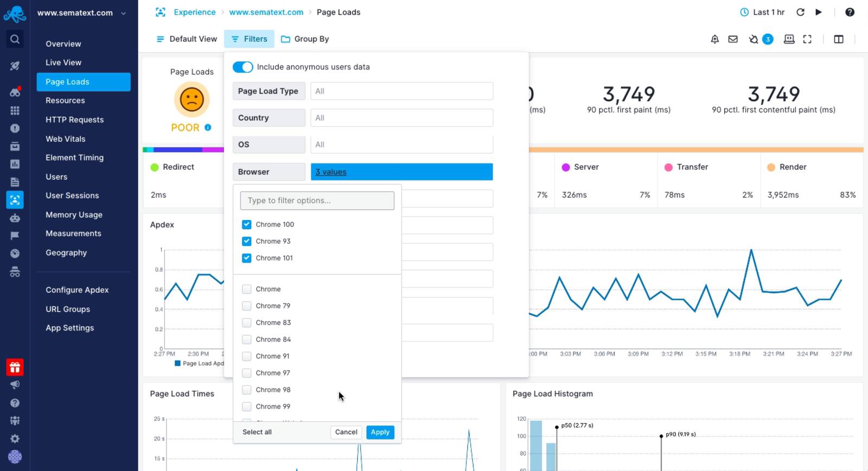
Task: Click the Sematext octopus logo
Action: point(15,14)
